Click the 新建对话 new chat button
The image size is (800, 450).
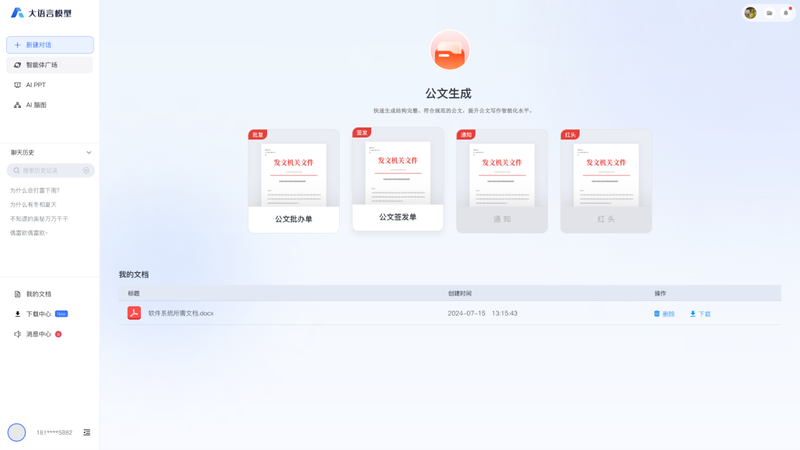pos(50,45)
